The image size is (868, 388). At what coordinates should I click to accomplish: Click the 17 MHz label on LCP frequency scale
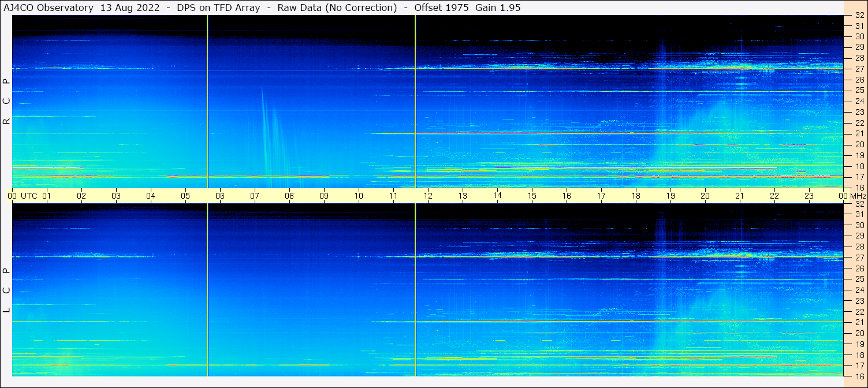tap(859, 365)
